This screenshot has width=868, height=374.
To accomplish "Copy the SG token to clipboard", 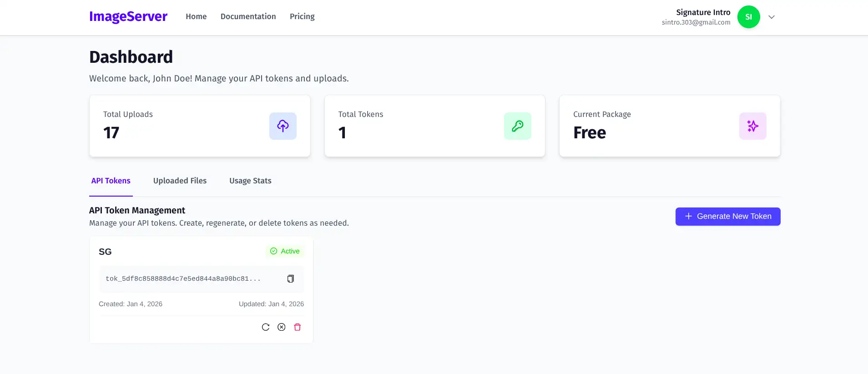I will (290, 279).
